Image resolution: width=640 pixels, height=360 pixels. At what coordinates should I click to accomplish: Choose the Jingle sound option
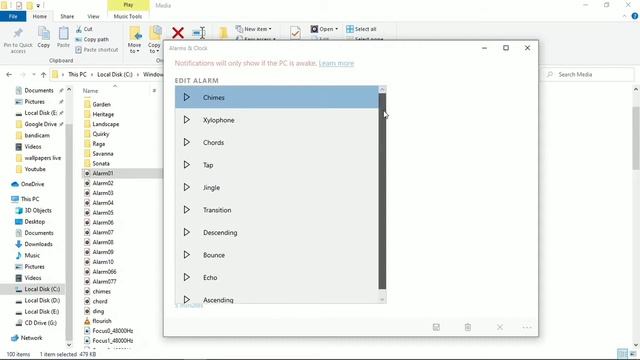[x=277, y=187]
